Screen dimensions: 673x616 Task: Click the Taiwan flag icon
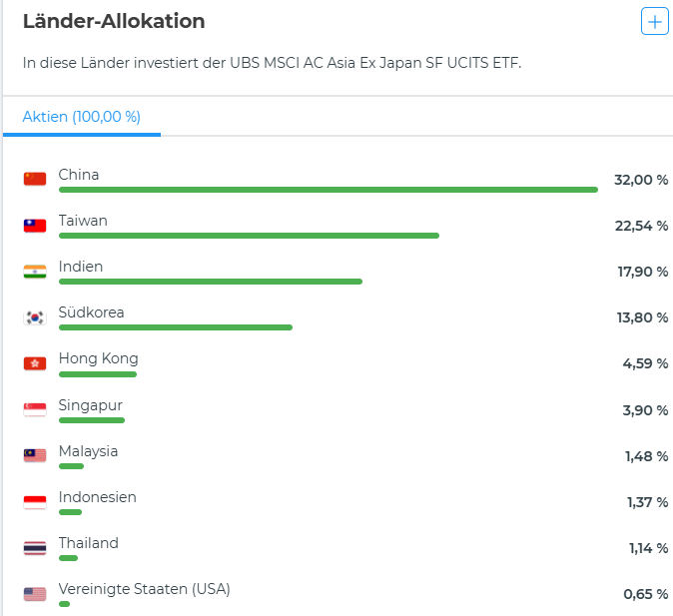pyautogui.click(x=35, y=226)
